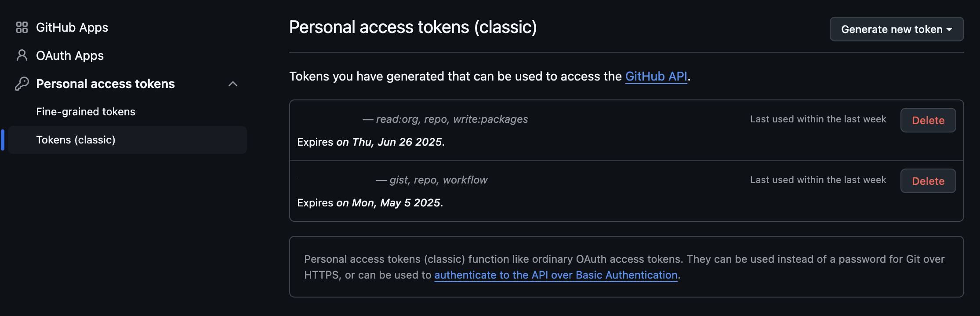Screen dimensions: 980x316
Task: Follow the GitHub API link
Action: [656, 77]
